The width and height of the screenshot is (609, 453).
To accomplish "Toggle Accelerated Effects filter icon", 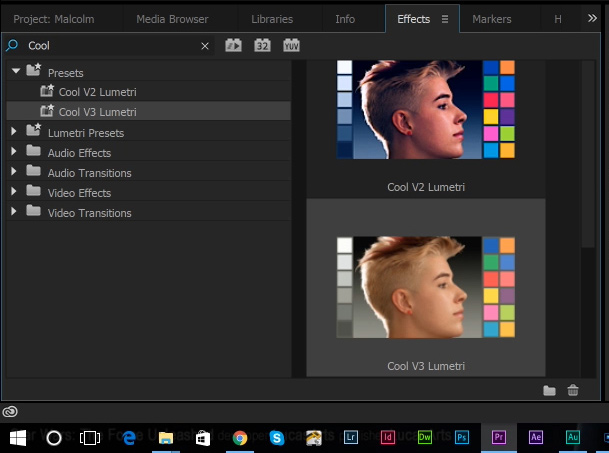I will 233,45.
